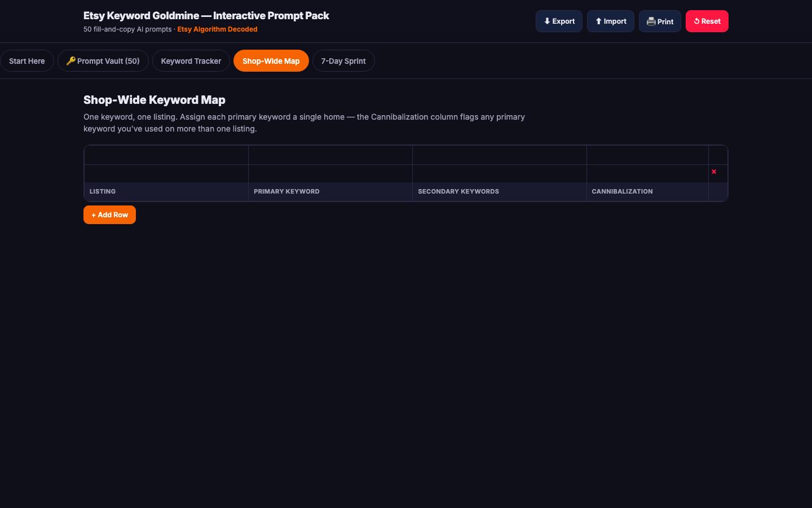812x508 pixels.
Task: Add a new row to the keyword map
Action: 109,215
